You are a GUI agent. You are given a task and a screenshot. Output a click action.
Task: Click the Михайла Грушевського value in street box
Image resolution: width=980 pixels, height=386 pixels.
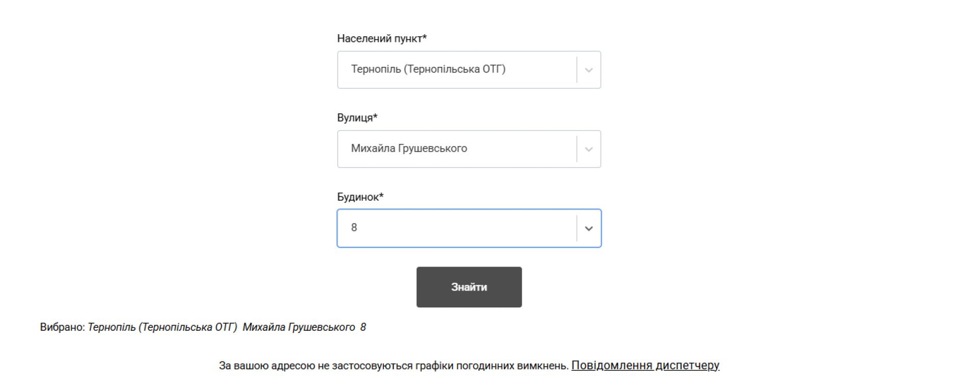tap(409, 148)
